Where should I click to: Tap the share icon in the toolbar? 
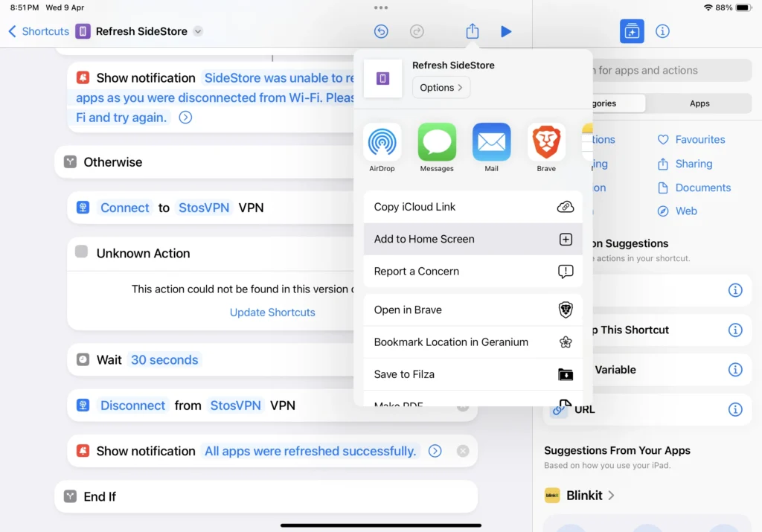coord(473,31)
